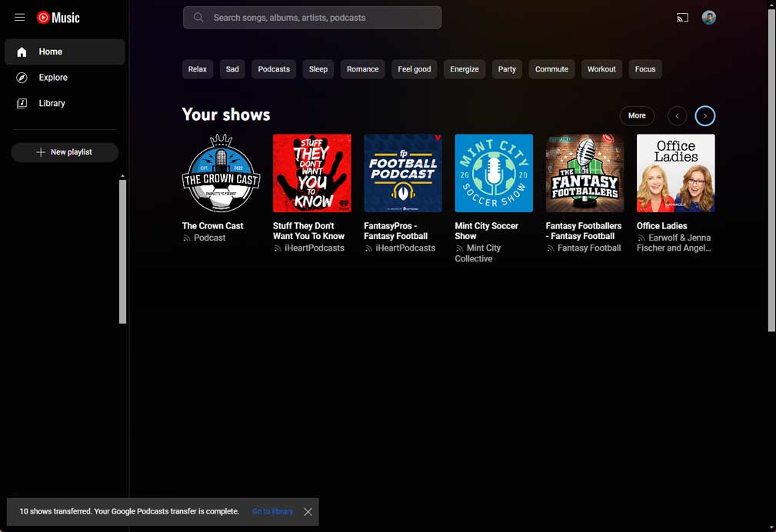
Task: Enable the Workout filter chip
Action: (601, 68)
